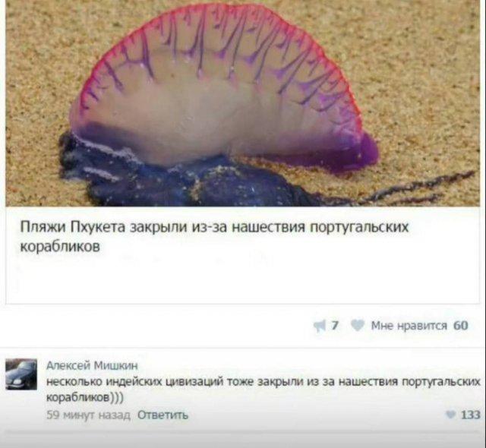Open the Portuguese man o' war photo
486x448 pixels.
tap(243, 103)
